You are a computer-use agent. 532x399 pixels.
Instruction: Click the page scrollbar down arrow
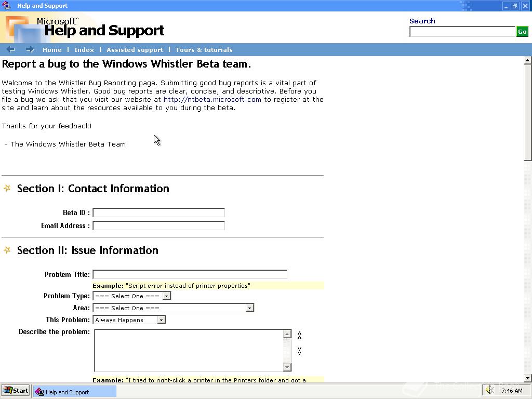tap(528, 378)
